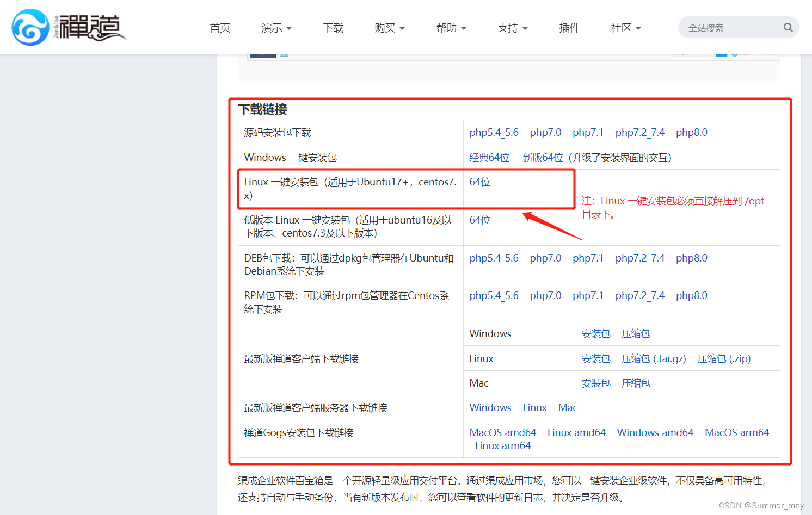Select php7.0 in the DEB包下载 row
The width and height of the screenshot is (812, 515).
545,258
